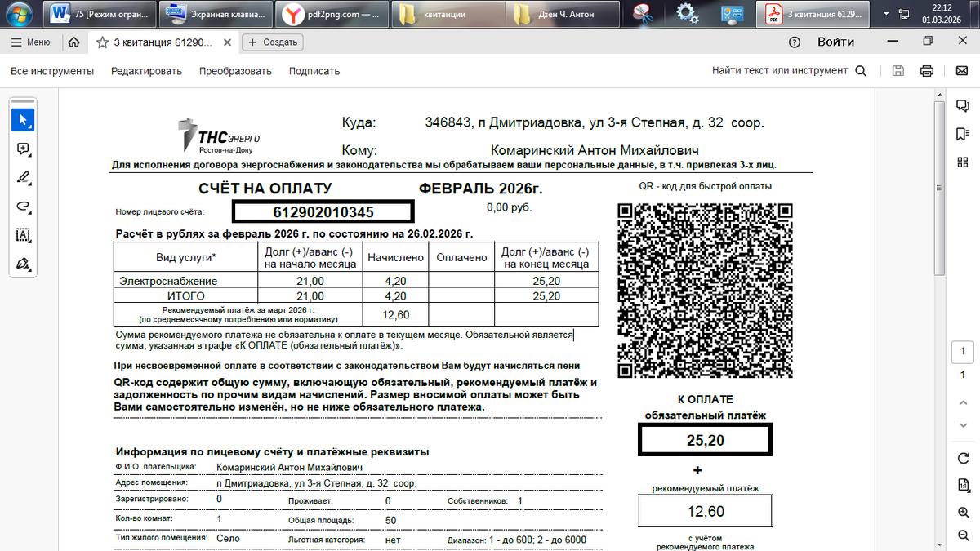Open the comments panel in right sidebar

tap(963, 105)
